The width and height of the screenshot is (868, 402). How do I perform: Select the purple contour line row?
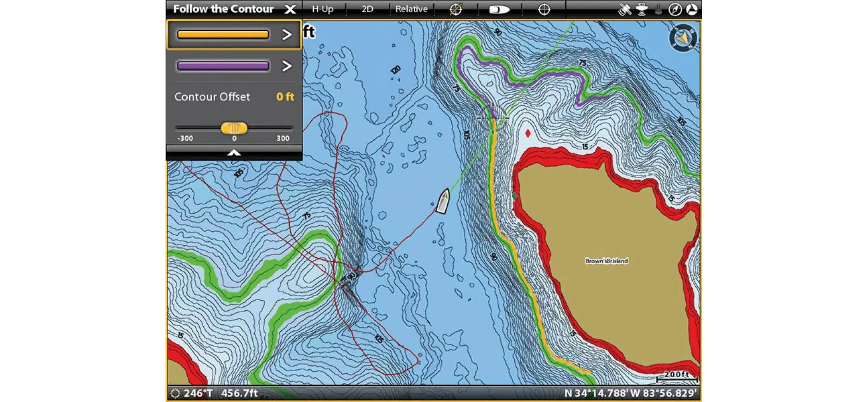click(x=223, y=66)
